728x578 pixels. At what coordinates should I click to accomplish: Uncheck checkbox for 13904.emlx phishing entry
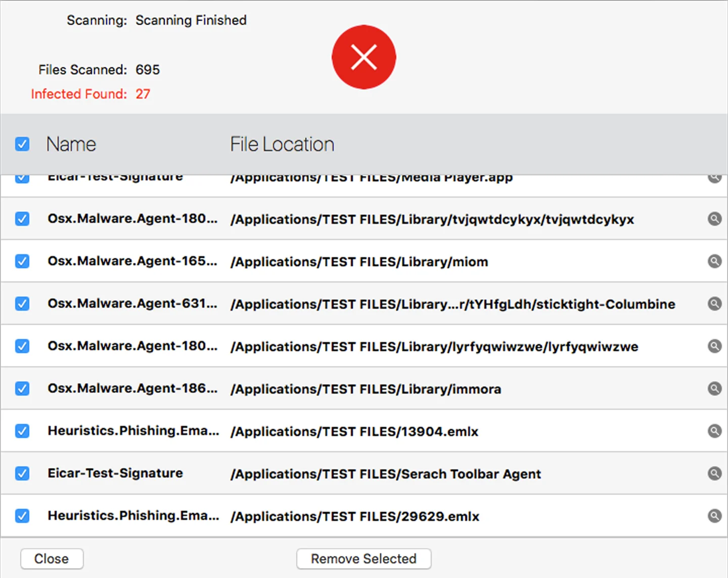(22, 431)
